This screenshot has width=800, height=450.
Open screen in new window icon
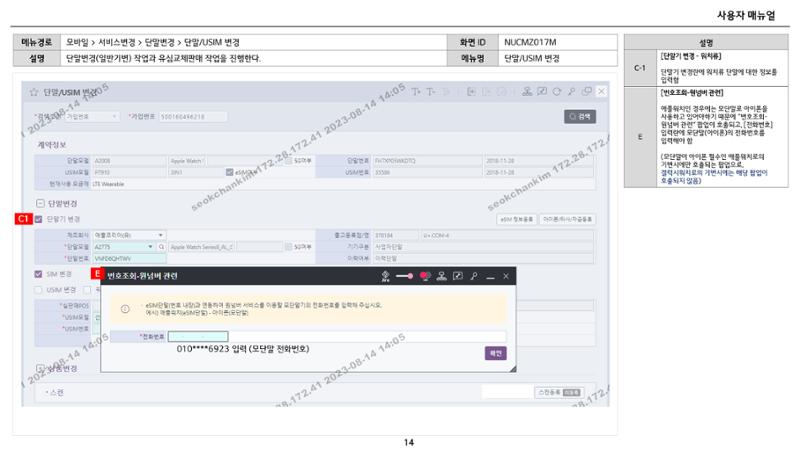587,91
